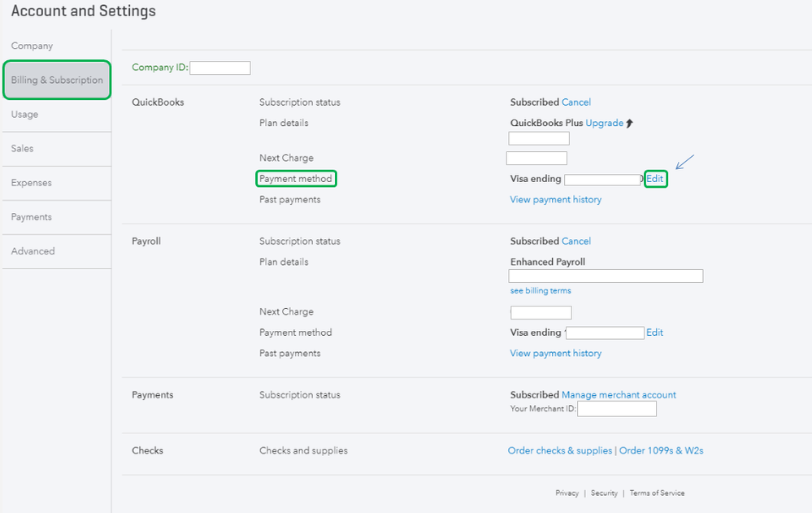Screen dimensions: 812x513
Task: Click the Merchant ID value box
Action: [617, 409]
